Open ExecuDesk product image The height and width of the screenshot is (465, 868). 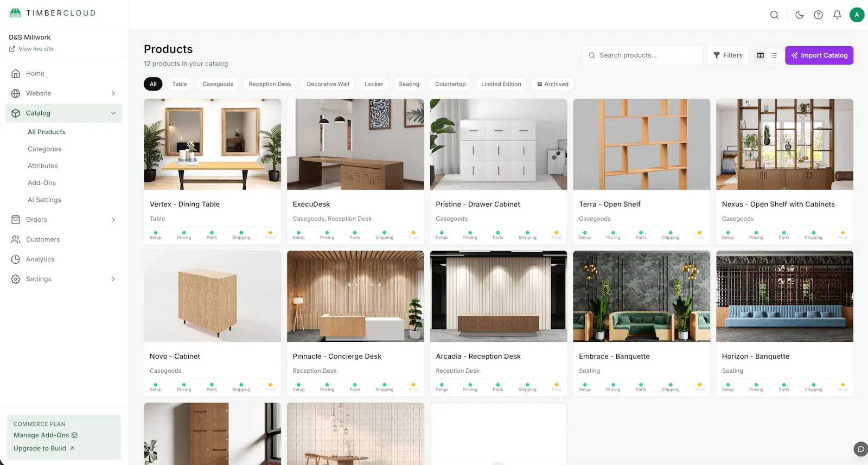coord(355,144)
